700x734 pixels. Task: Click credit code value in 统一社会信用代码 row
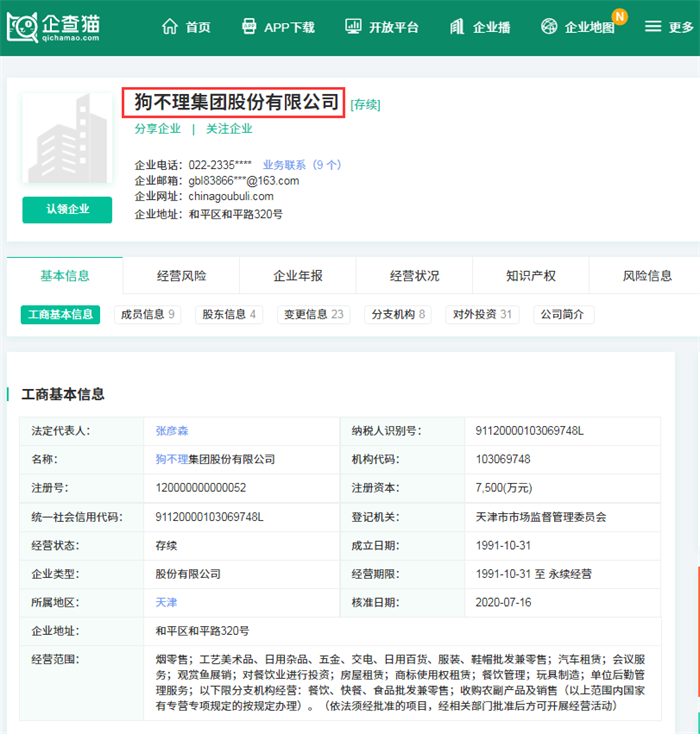[209, 517]
